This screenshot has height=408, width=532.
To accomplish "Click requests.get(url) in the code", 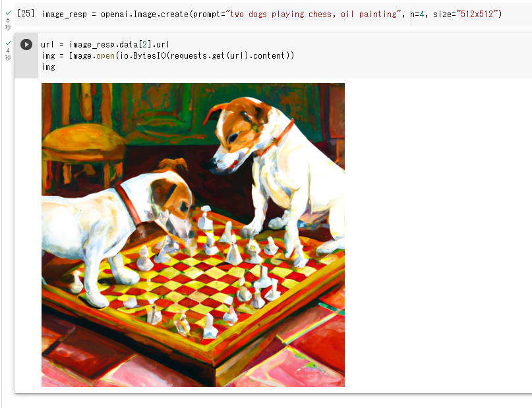I will pos(209,55).
